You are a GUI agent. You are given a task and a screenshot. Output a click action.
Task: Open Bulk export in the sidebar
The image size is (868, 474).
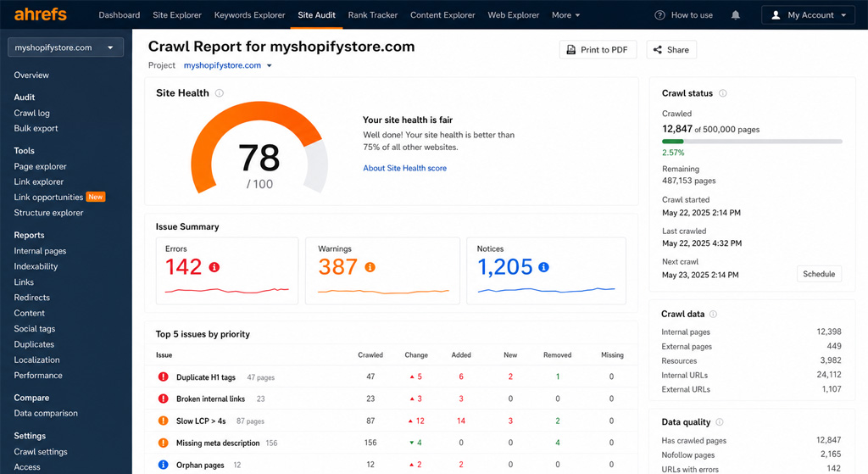(36, 129)
